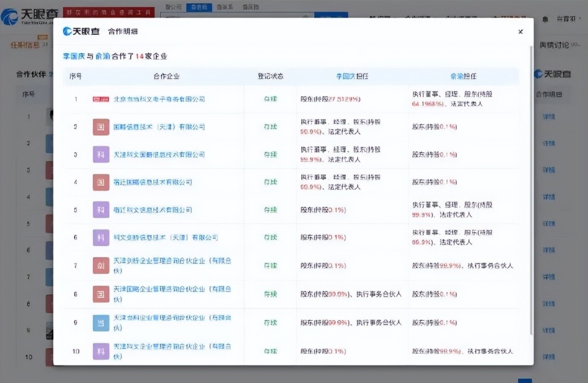Screen dimensions: 588x383
Task: Click the blue search button beside the search box
Action: [x=331, y=15]
